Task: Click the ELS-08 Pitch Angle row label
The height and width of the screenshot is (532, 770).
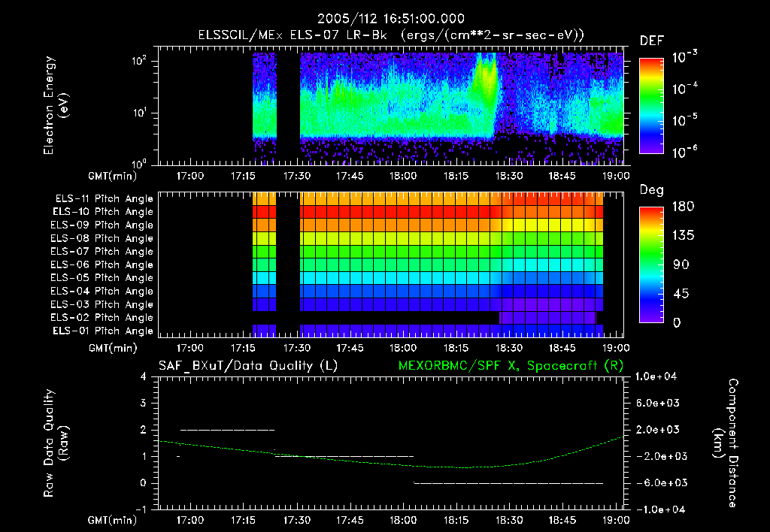Action: (x=102, y=238)
